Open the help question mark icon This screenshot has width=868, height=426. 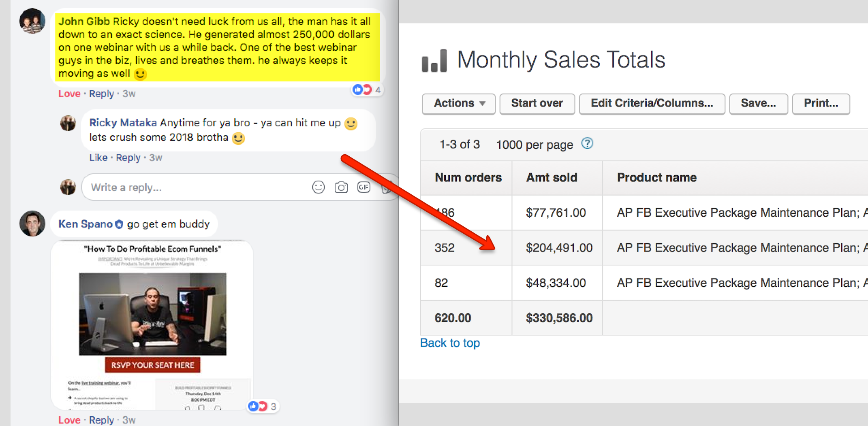tap(587, 143)
